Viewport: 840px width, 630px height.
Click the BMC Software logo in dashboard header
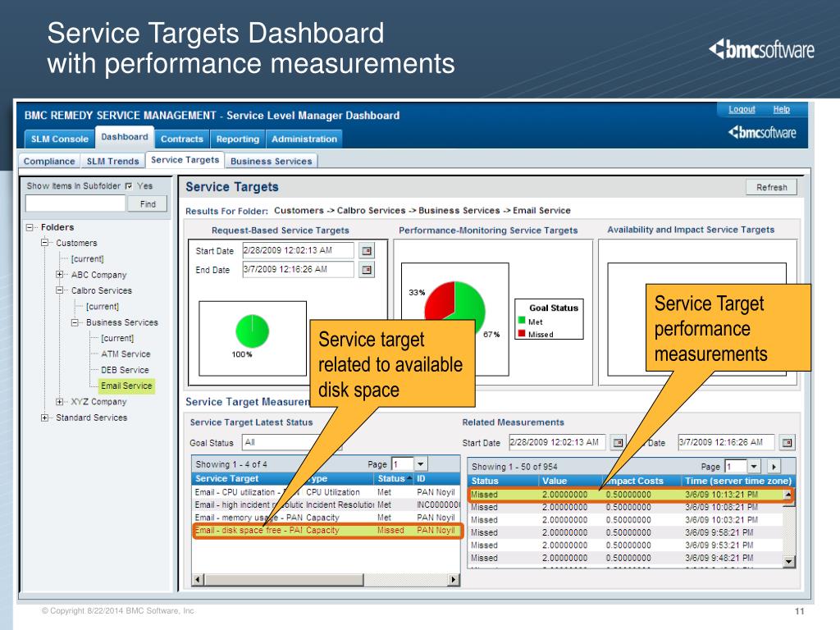coord(762,132)
